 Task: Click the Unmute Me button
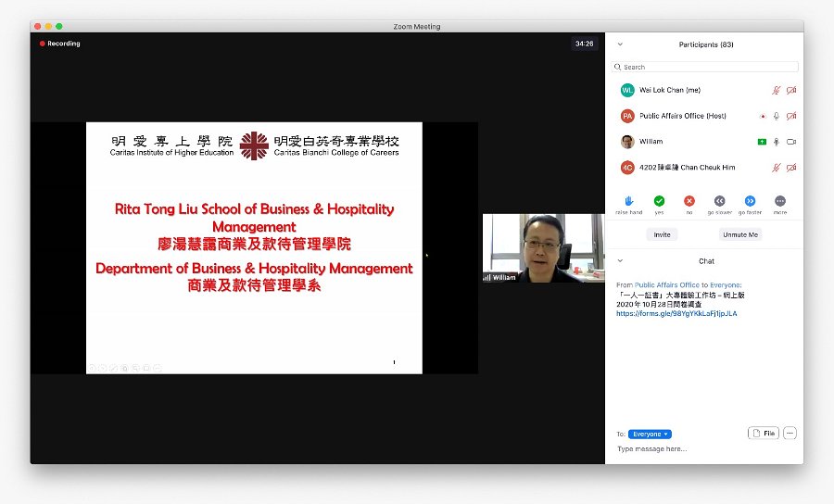click(x=740, y=234)
